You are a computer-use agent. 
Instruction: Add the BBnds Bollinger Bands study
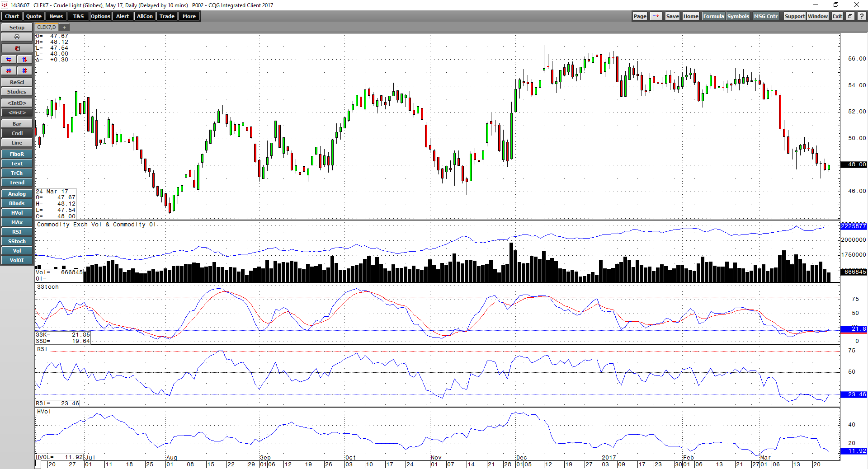click(x=17, y=203)
